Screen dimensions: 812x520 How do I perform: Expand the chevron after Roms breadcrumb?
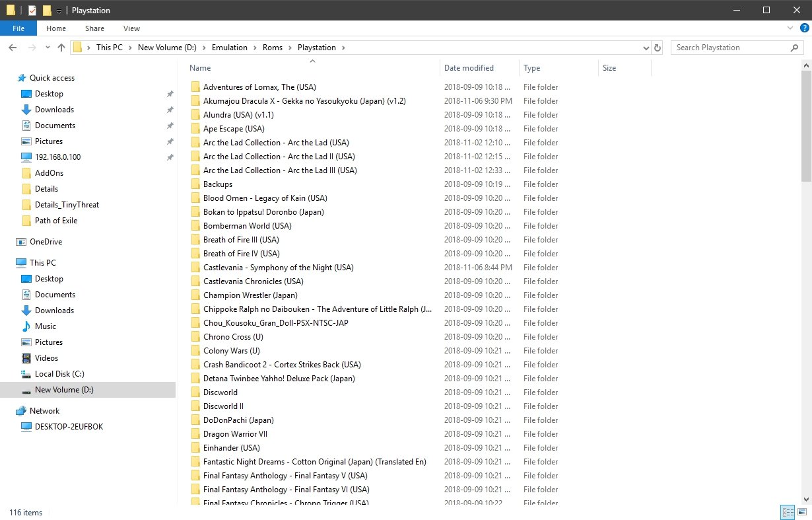(x=291, y=48)
